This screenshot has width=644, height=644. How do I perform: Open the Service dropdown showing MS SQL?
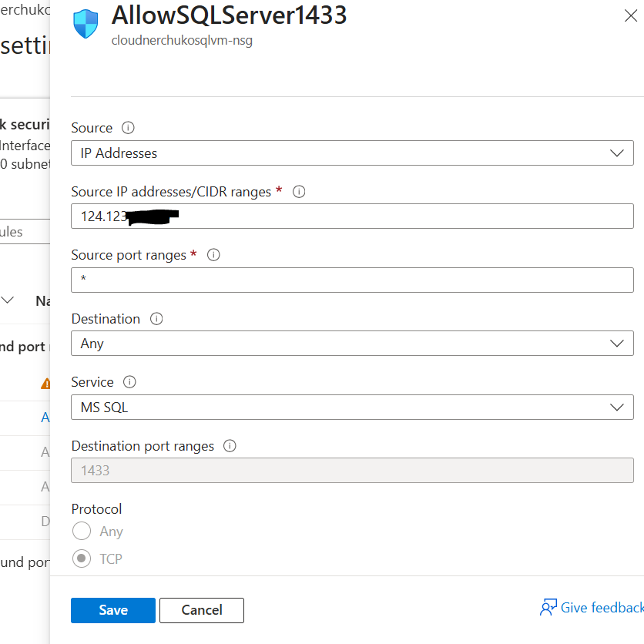click(352, 407)
